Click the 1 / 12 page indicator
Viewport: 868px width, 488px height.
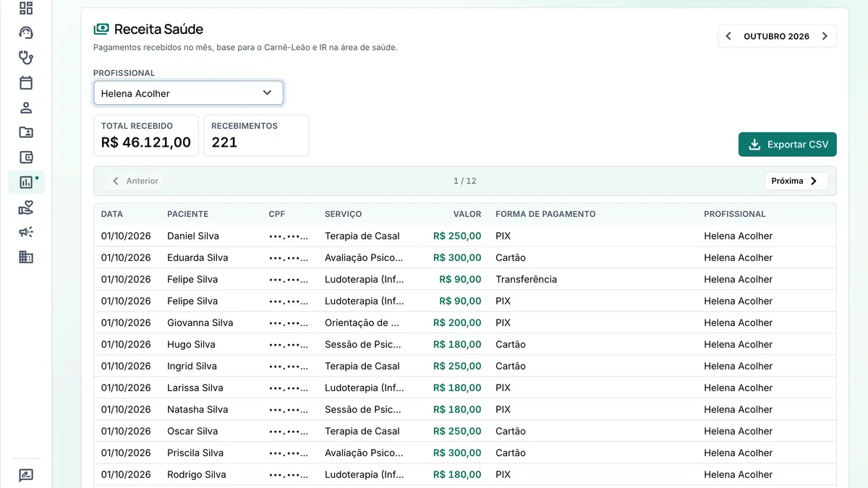465,181
